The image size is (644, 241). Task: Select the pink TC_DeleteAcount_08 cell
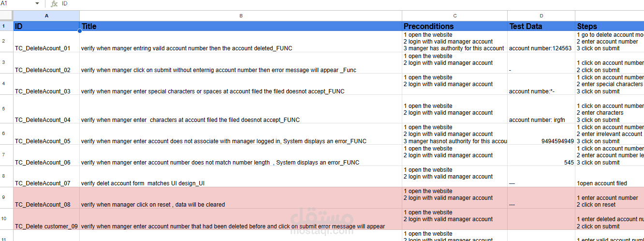pos(46,198)
